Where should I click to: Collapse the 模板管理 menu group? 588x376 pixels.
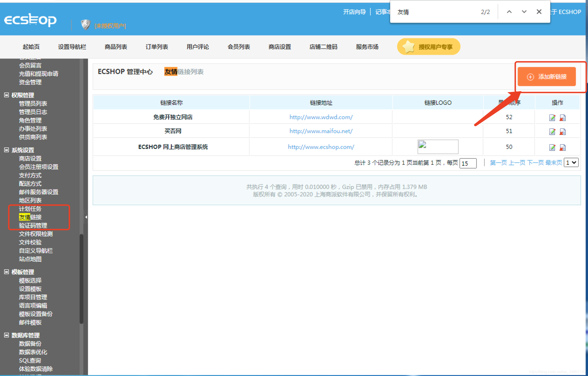pos(7,272)
